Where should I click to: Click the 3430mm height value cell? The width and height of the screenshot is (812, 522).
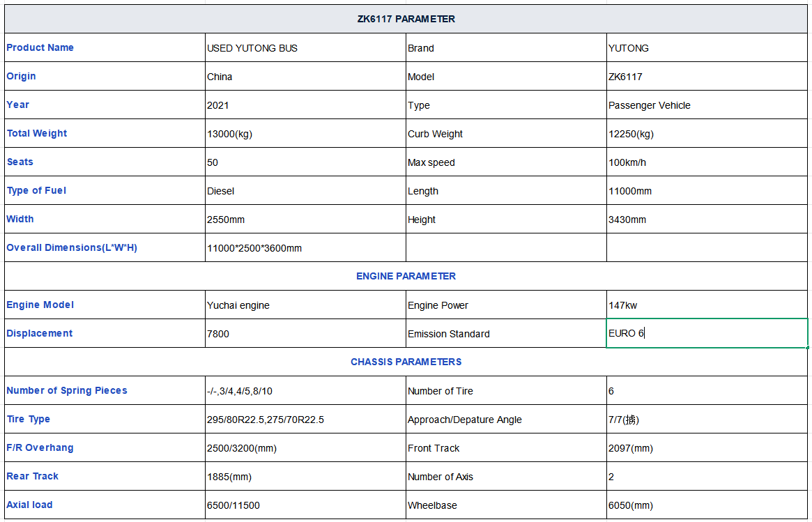point(707,219)
